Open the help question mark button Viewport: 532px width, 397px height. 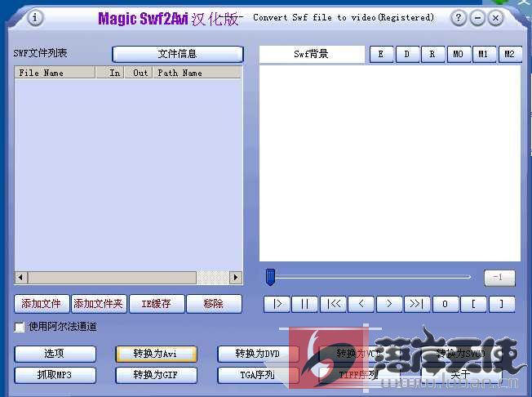459,17
